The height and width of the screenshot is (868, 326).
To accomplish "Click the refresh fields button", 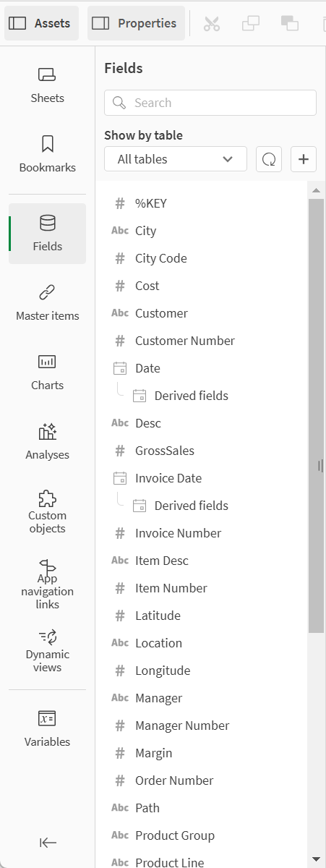I will (x=269, y=159).
